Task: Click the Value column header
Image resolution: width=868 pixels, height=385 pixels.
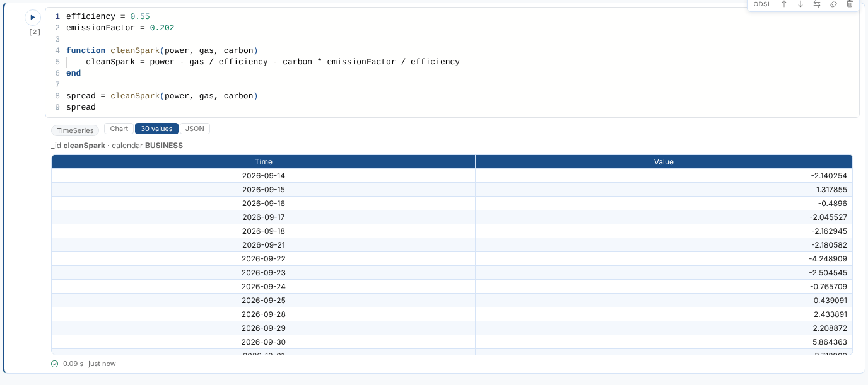Action: (664, 162)
